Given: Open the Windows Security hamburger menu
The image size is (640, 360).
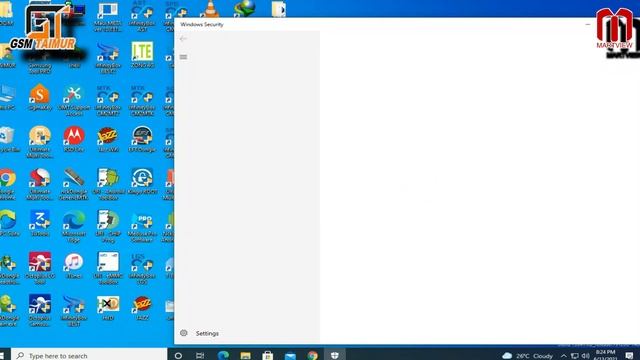Looking at the screenshot, I should click(x=183, y=57).
